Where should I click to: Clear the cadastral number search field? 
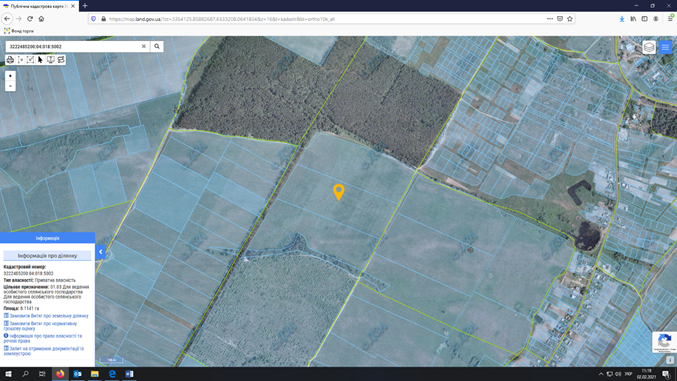pyautogui.click(x=144, y=46)
